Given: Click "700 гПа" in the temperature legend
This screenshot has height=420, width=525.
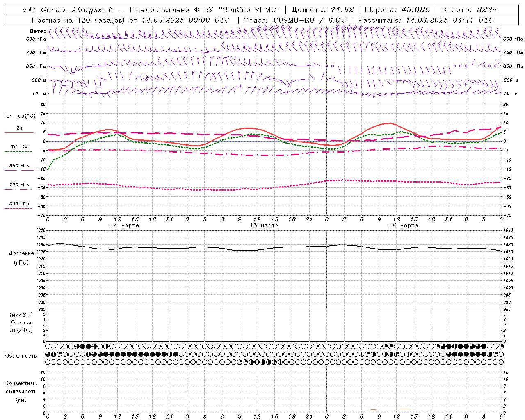Looking at the screenshot, I should pyautogui.click(x=19, y=185).
